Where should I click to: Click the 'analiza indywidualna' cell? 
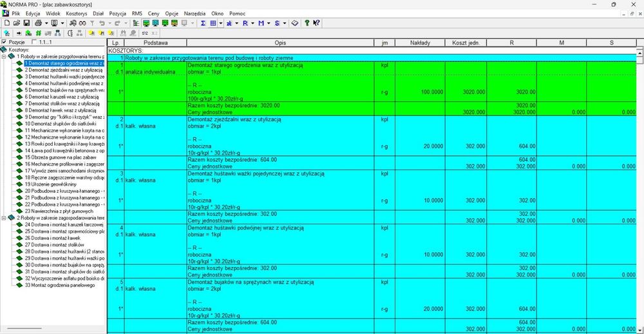[x=150, y=72]
